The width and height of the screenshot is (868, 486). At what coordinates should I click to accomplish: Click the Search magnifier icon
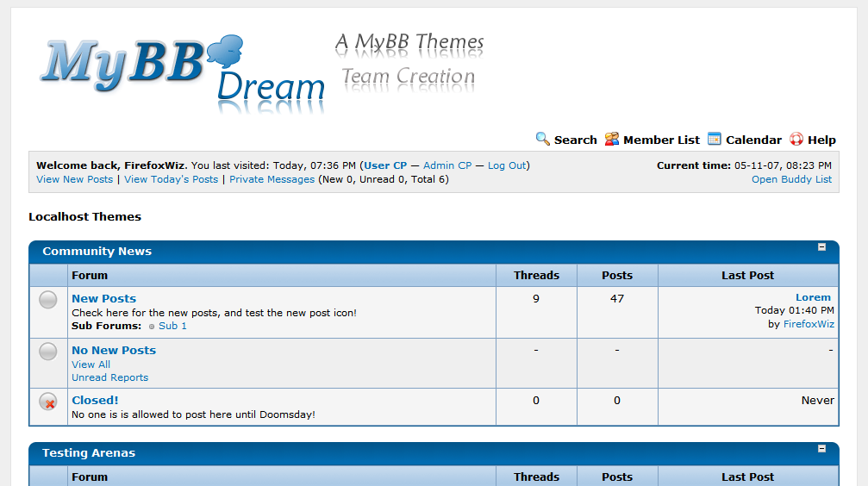[x=542, y=139]
